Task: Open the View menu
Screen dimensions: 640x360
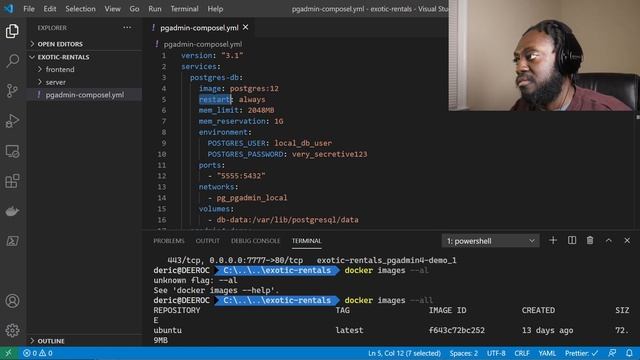Action: click(x=112, y=9)
